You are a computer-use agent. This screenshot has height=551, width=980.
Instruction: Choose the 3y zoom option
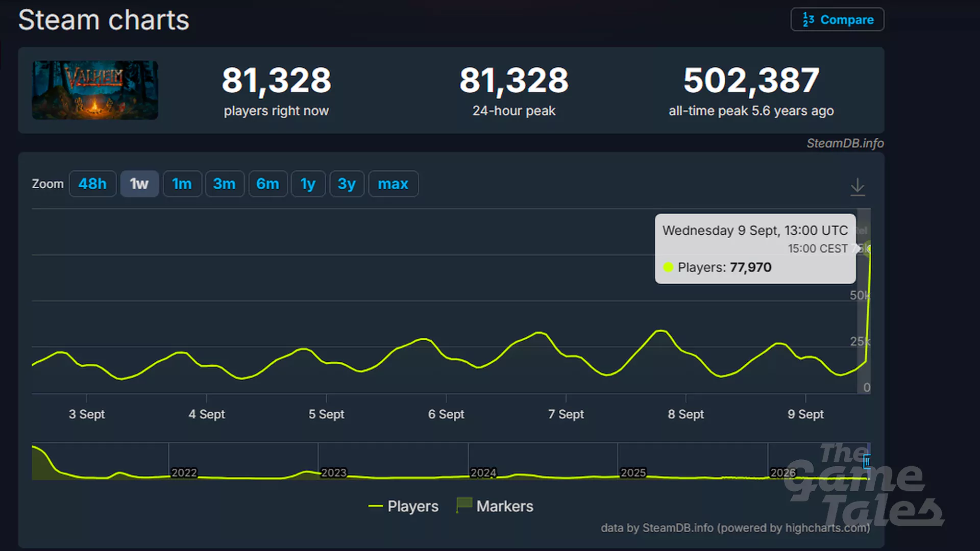(x=347, y=184)
